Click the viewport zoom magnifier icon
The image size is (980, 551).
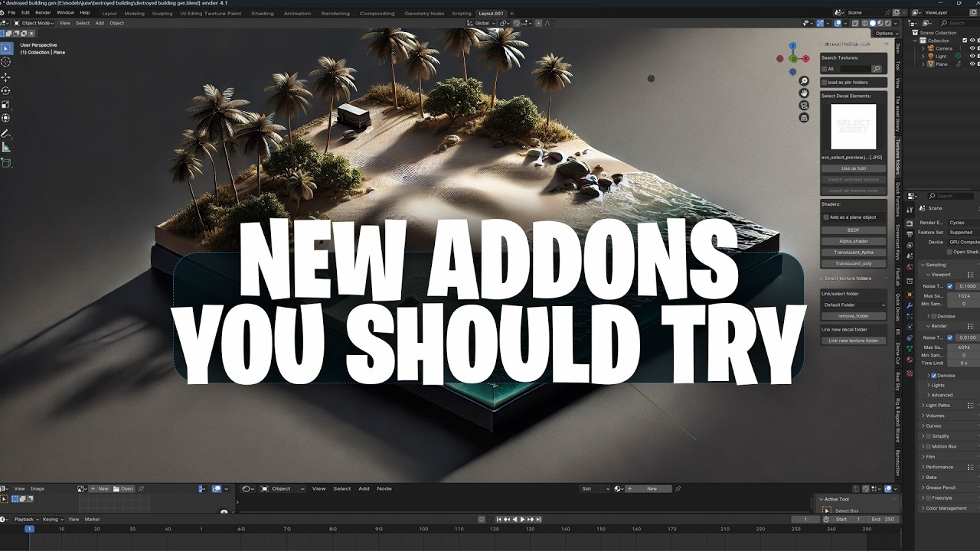pyautogui.click(x=804, y=81)
